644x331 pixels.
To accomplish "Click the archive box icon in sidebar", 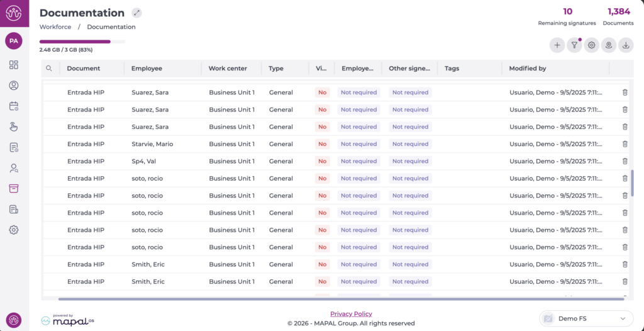I will coord(14,189).
